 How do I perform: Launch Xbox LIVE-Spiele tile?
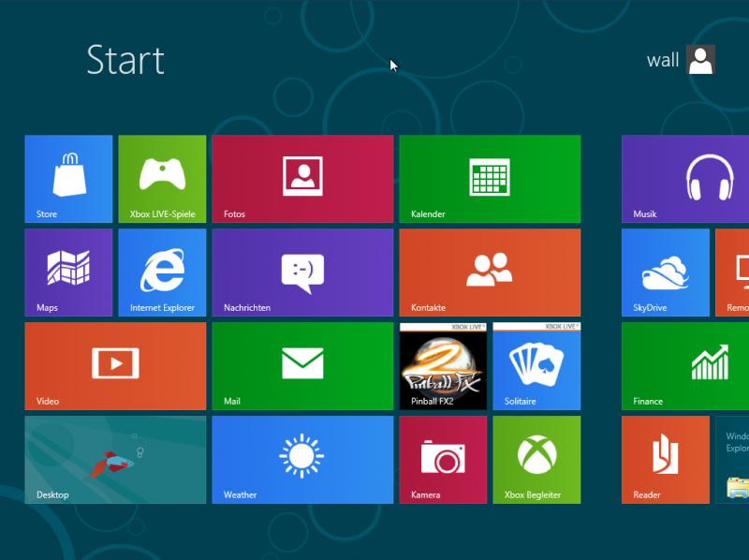[x=162, y=179]
